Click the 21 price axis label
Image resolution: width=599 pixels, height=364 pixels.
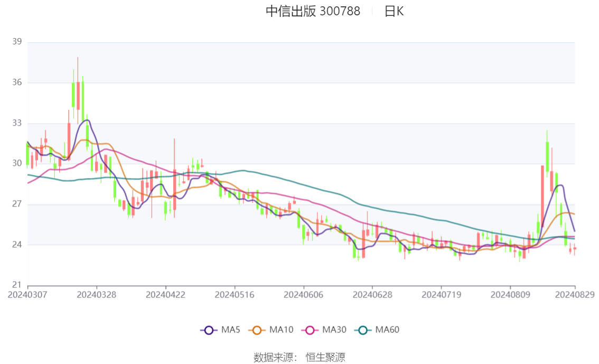tap(17, 285)
